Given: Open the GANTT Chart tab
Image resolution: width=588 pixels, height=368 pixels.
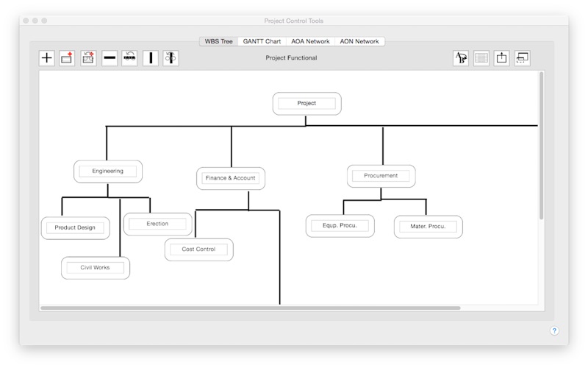Looking at the screenshot, I should tap(262, 41).
